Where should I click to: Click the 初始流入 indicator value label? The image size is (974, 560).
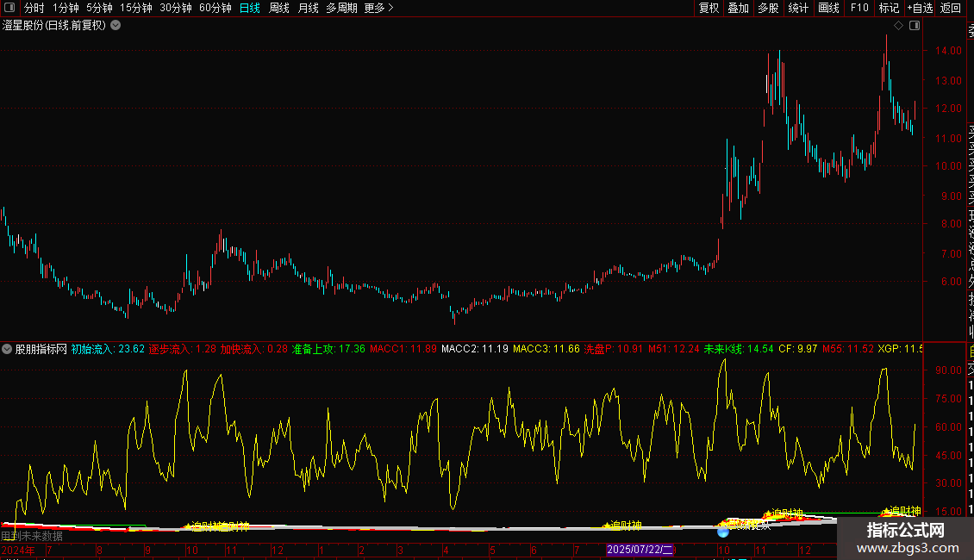(108, 349)
